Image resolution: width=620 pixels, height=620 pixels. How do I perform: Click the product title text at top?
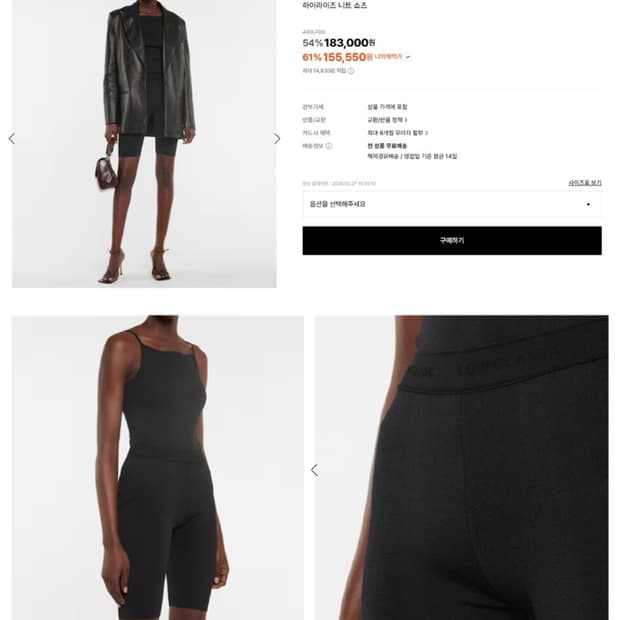coord(335,5)
